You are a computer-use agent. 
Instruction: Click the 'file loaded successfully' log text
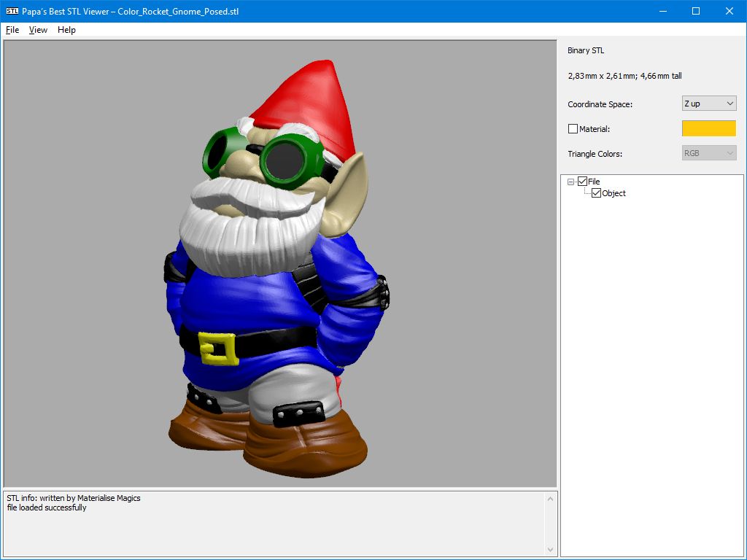47,507
